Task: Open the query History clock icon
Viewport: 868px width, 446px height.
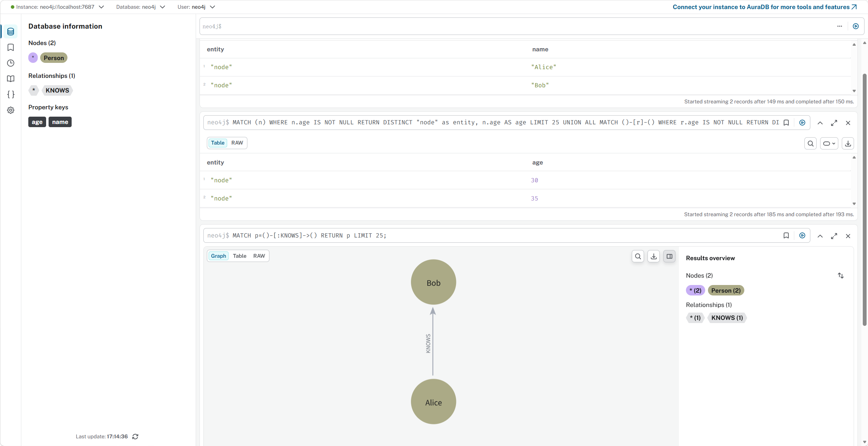Action: pos(11,63)
